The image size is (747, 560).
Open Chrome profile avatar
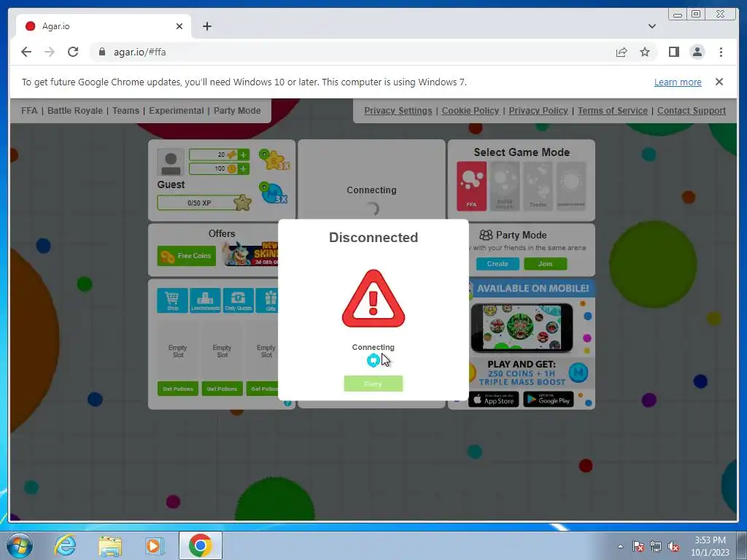[x=697, y=52]
